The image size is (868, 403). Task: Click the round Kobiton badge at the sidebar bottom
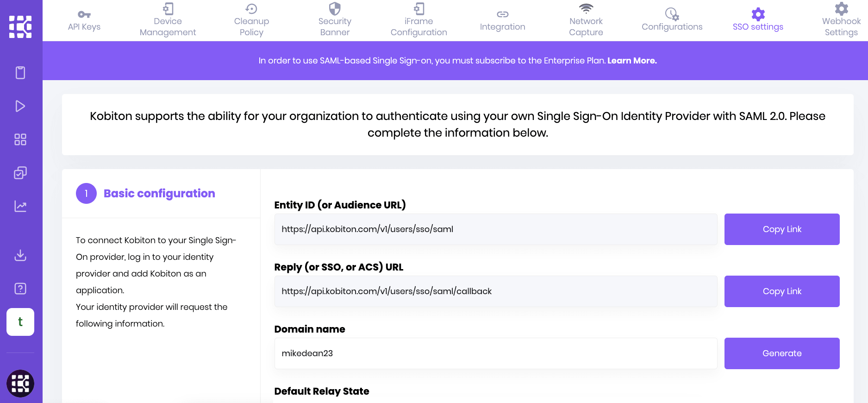pyautogui.click(x=20, y=384)
